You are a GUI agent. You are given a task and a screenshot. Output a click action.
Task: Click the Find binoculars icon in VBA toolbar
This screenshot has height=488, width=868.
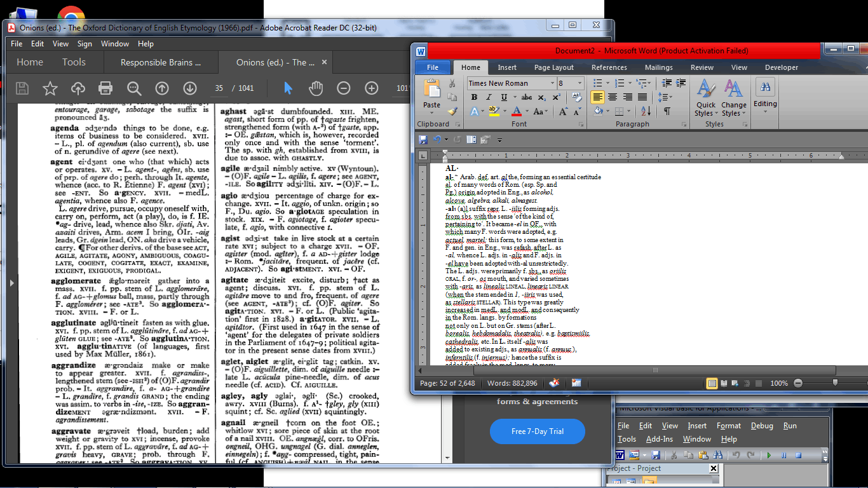[x=717, y=455]
